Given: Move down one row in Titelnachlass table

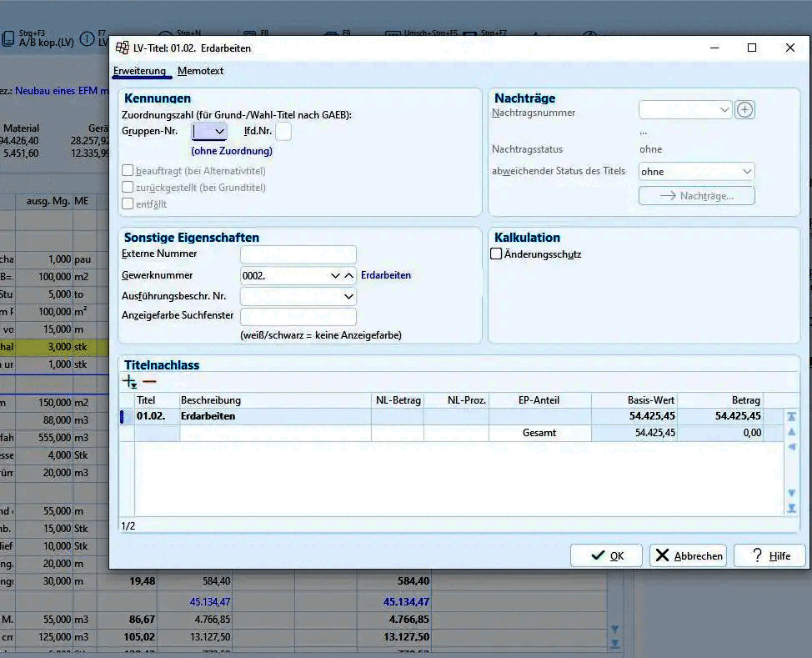Looking at the screenshot, I should [791, 493].
